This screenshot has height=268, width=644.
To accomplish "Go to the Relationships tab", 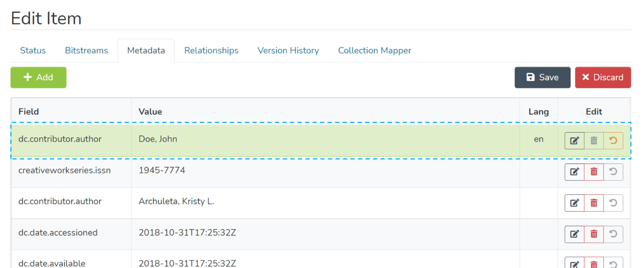I will click(x=211, y=51).
